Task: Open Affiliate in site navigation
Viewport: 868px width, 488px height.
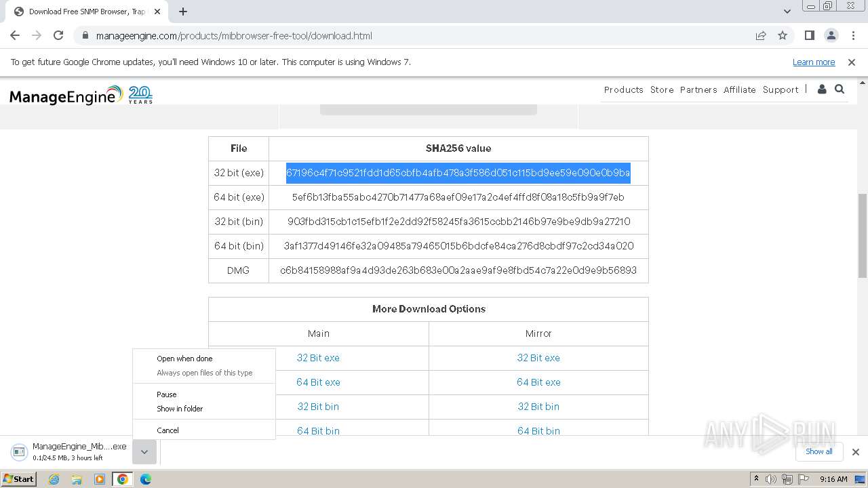Action: [x=740, y=89]
